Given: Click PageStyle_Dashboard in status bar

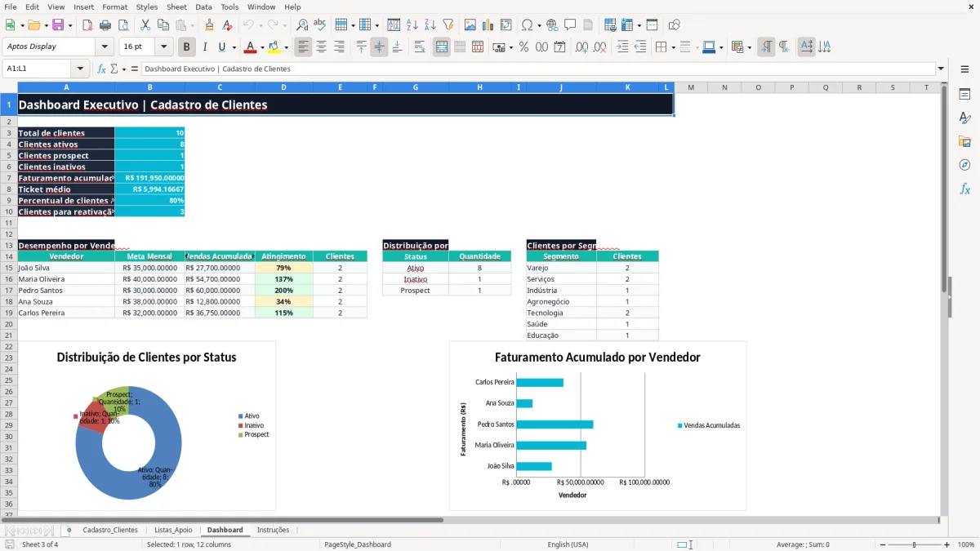Looking at the screenshot, I should pos(358,544).
